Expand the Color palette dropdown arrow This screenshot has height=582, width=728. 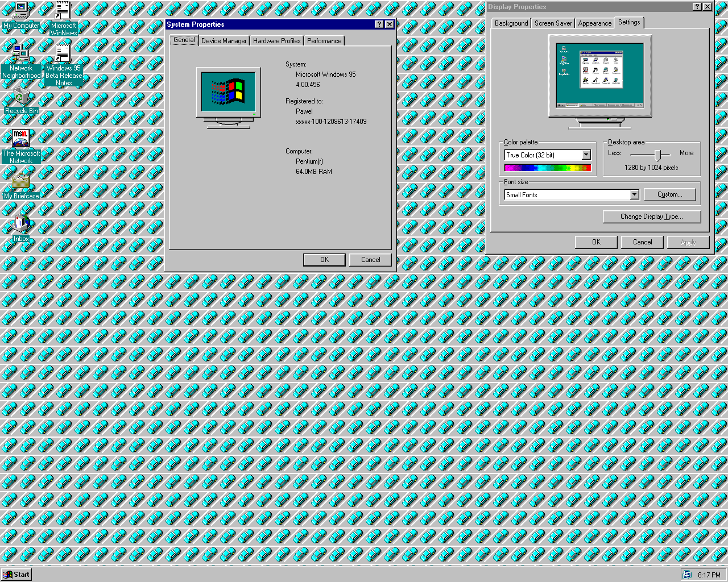point(586,155)
